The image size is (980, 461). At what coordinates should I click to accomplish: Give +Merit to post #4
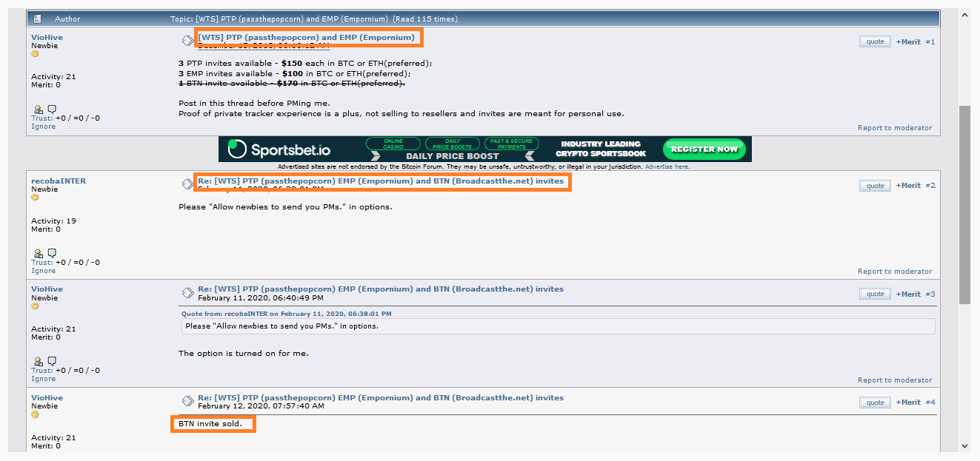click(x=908, y=403)
